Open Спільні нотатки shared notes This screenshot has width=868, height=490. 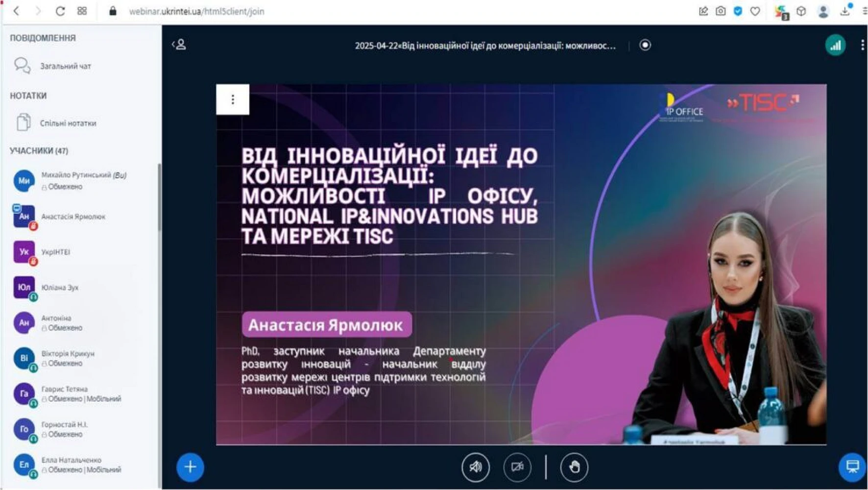point(68,123)
